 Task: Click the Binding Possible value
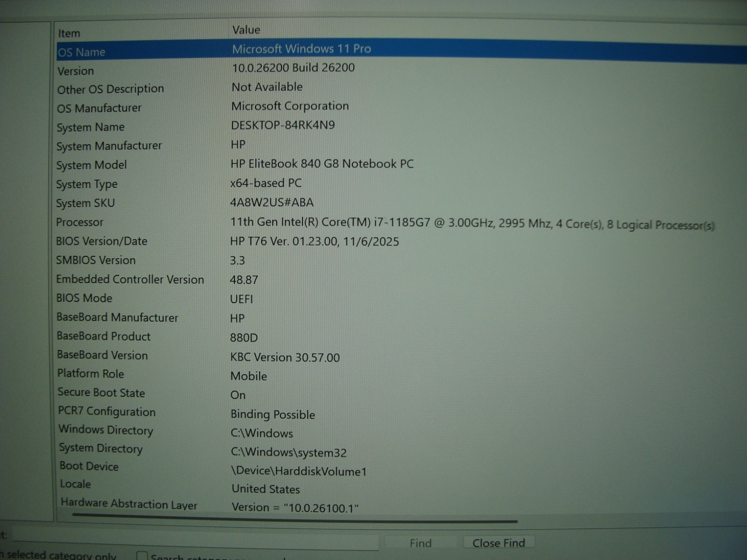pos(273,414)
